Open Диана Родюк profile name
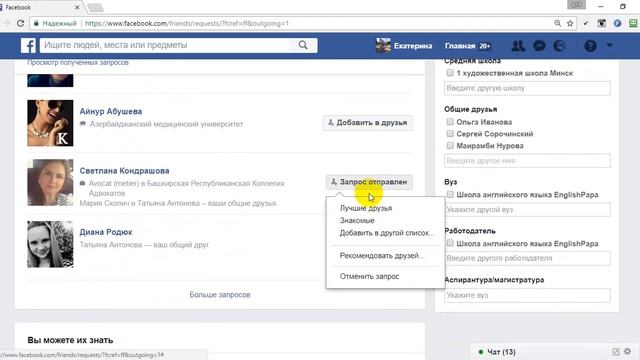The height and width of the screenshot is (360, 640). coord(106,232)
